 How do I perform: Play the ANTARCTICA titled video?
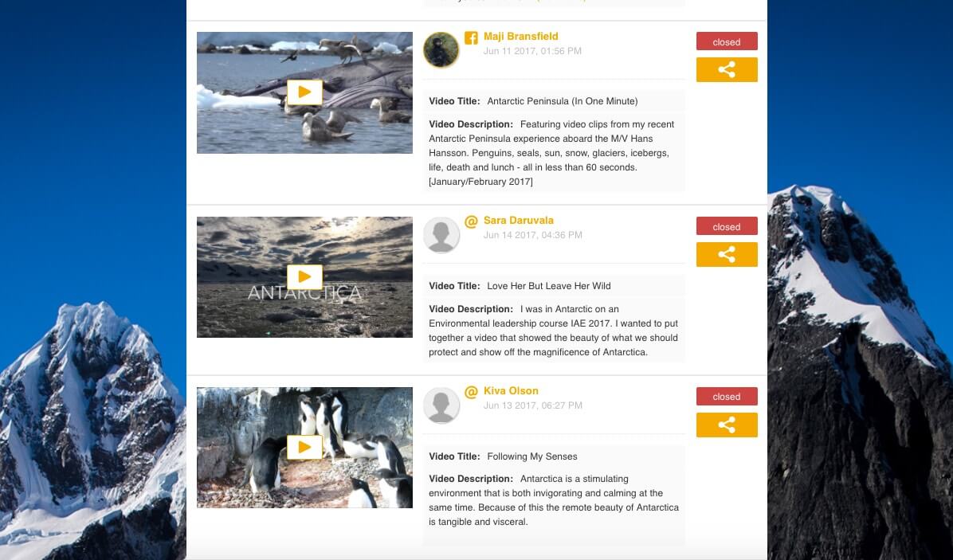304,276
